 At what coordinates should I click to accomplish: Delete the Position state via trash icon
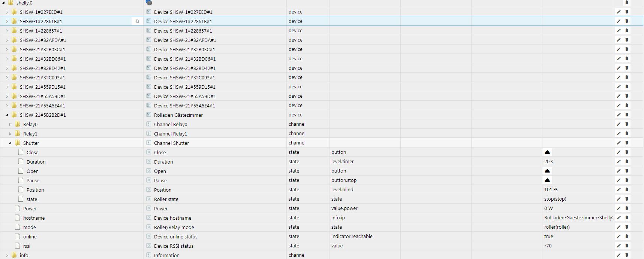point(626,190)
